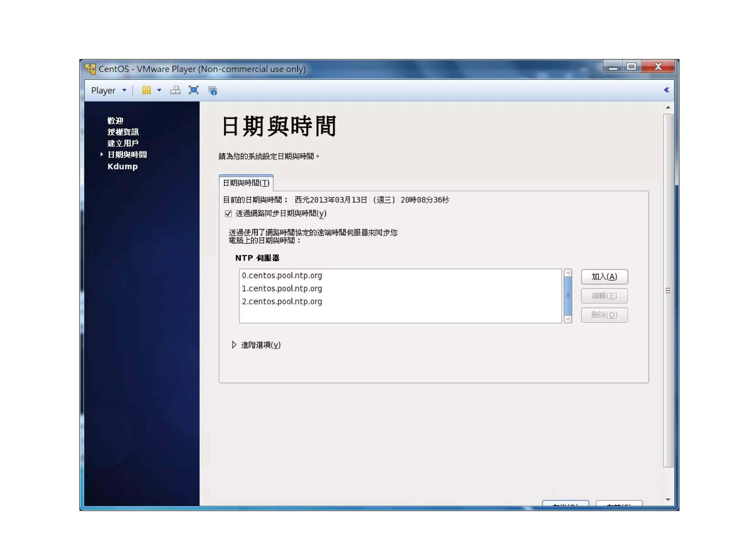Pause the virtual machine from toolbar
747x560 pixels.
[x=146, y=90]
